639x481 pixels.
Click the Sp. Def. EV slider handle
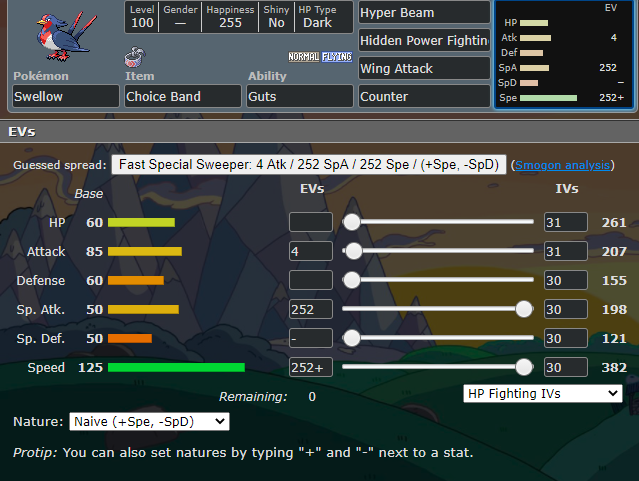352,338
